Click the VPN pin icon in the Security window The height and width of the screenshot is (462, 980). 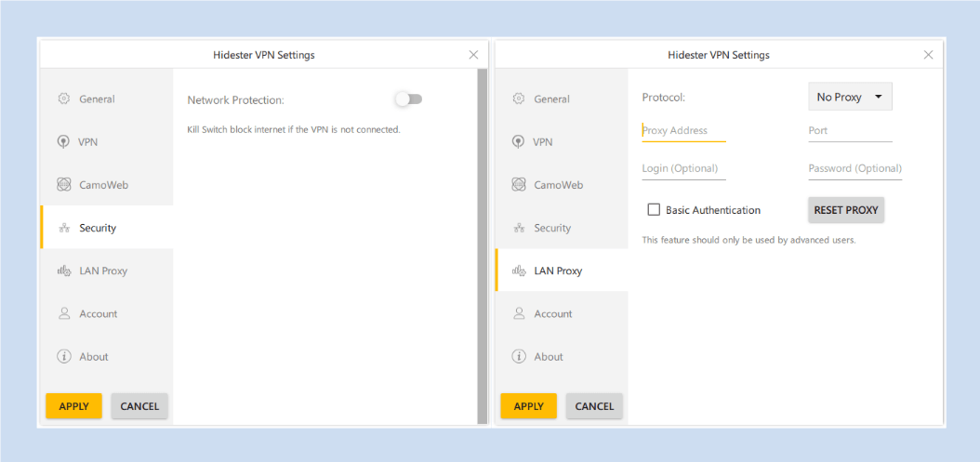click(x=64, y=142)
